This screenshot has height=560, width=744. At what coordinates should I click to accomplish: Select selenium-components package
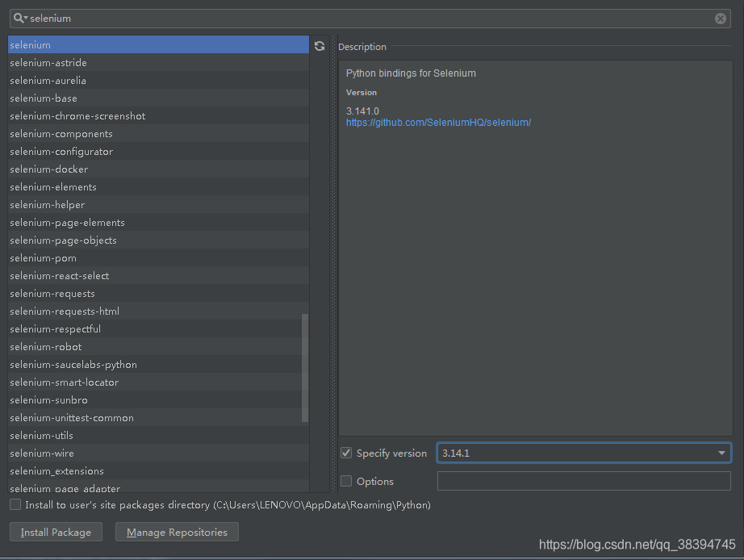158,134
